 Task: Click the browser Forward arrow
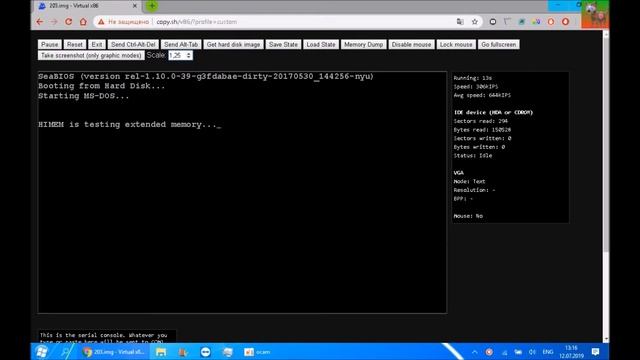pos(54,22)
